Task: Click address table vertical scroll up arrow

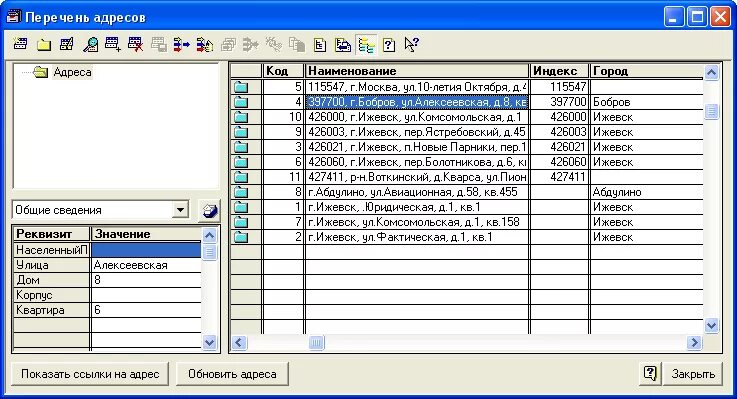Action: (x=711, y=72)
